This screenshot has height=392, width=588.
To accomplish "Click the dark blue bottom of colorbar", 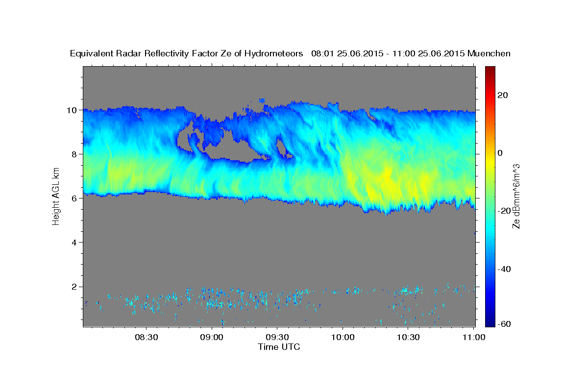I will click(x=490, y=322).
